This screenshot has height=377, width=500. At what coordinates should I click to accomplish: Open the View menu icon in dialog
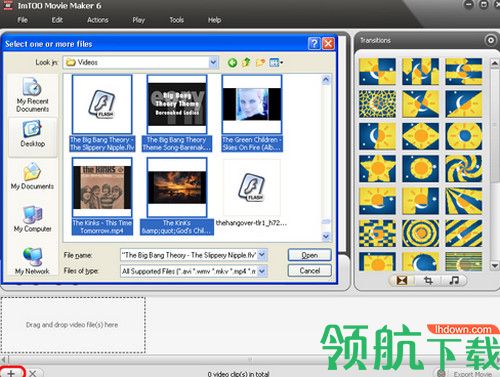click(x=276, y=62)
